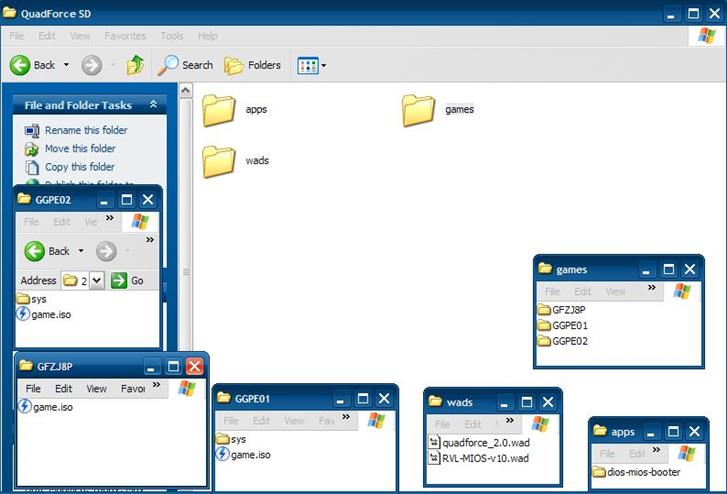Screen dimensions: 727x494
Task: Open the Views dropdown arrow
Action: point(324,65)
